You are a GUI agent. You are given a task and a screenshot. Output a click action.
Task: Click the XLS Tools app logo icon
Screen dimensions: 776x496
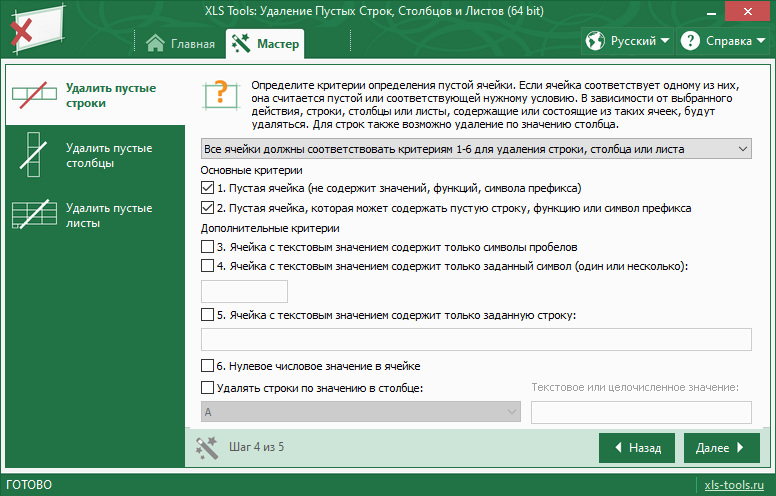[x=37, y=29]
